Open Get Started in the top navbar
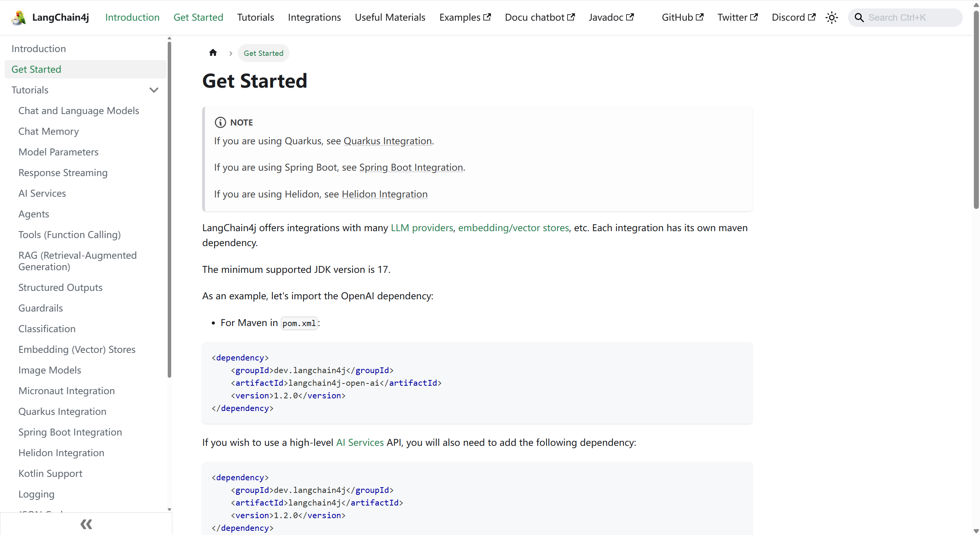980x535 pixels. pyautogui.click(x=198, y=18)
